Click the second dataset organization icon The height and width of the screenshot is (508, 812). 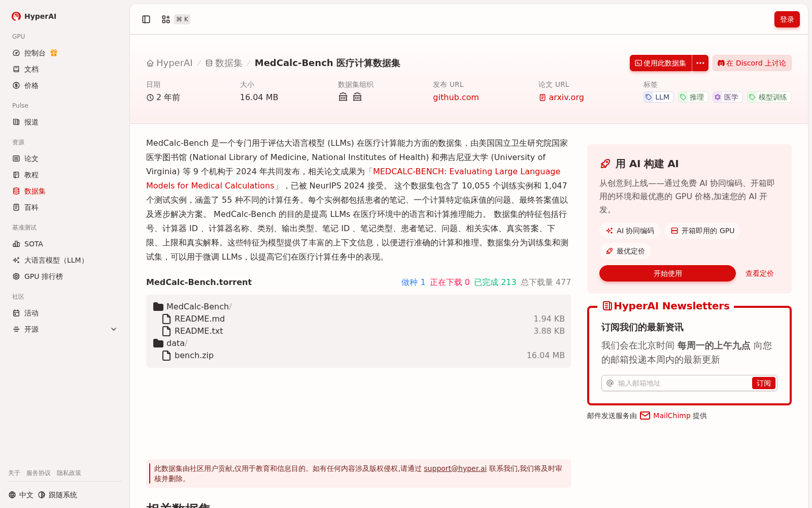pos(357,97)
